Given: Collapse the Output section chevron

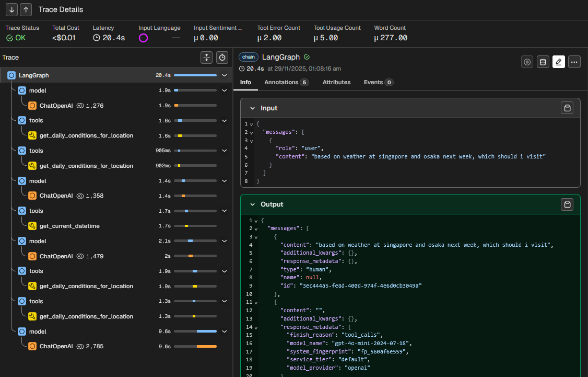Looking at the screenshot, I should [252, 204].
